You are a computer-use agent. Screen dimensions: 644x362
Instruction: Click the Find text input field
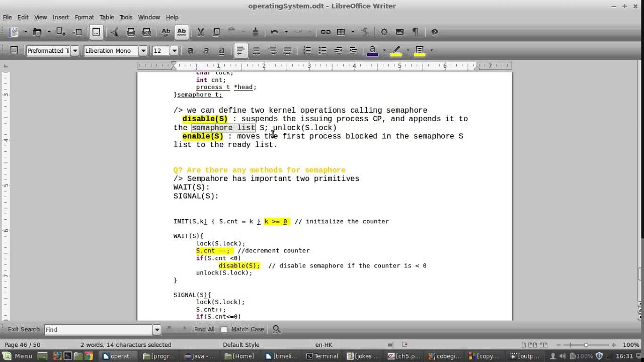tap(99, 330)
